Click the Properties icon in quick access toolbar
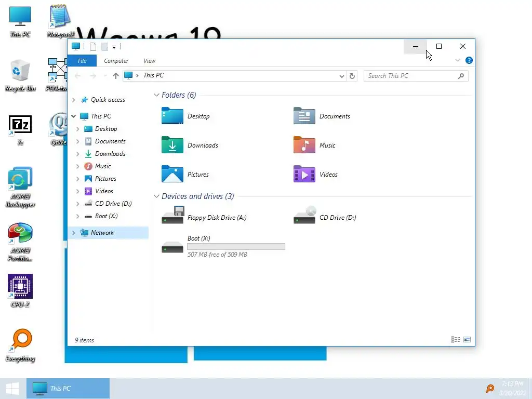This screenshot has height=399, width=532. pyautogui.click(x=92, y=46)
